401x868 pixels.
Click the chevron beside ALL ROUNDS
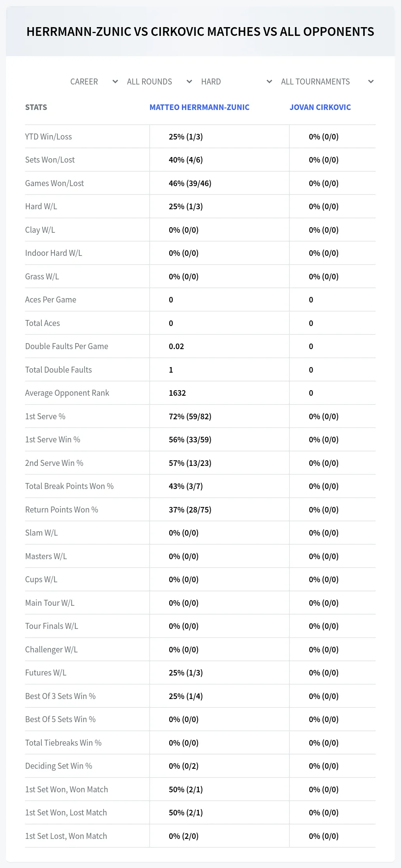coord(190,82)
